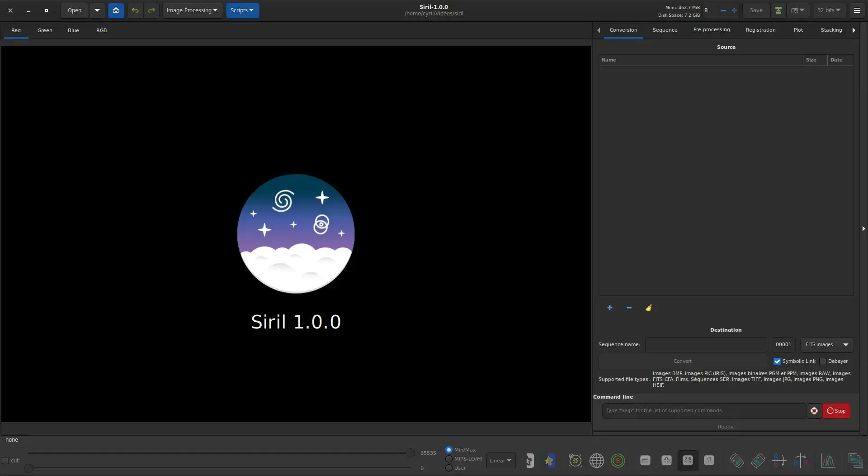
Task: Click the Stop button
Action: pyautogui.click(x=837, y=410)
